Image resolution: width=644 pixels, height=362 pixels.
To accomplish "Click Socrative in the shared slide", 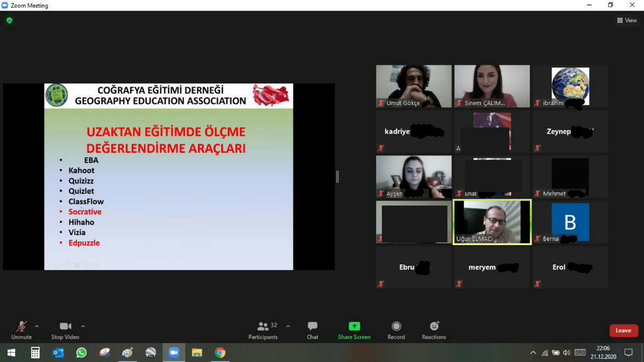I will click(85, 212).
